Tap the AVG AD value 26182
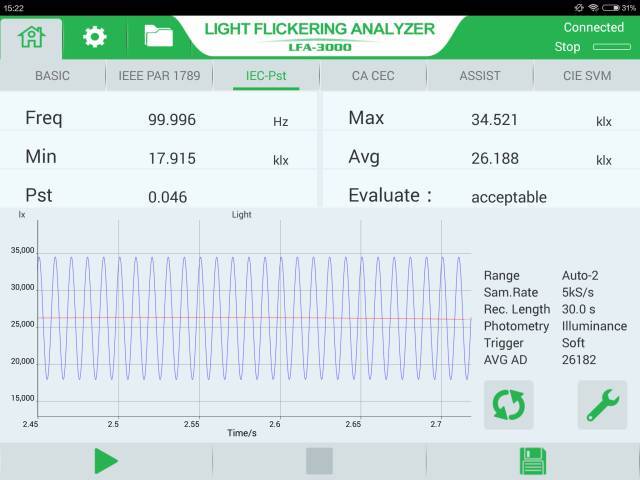The image size is (640, 480). pyautogui.click(x=579, y=360)
